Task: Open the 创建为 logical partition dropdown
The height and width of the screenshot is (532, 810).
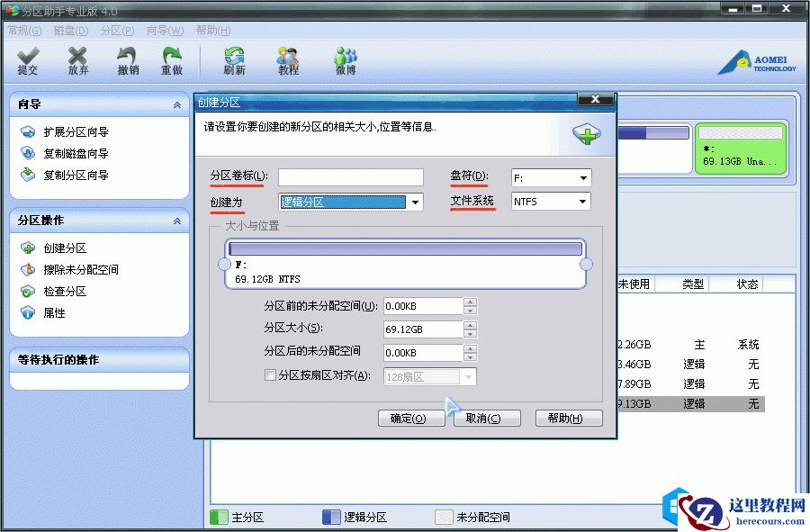Action: (x=415, y=202)
